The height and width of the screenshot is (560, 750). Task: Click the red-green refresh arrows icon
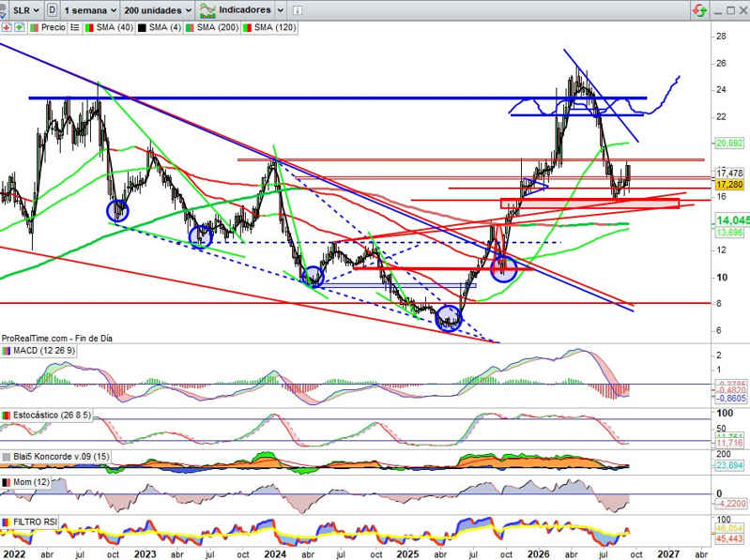point(699,10)
